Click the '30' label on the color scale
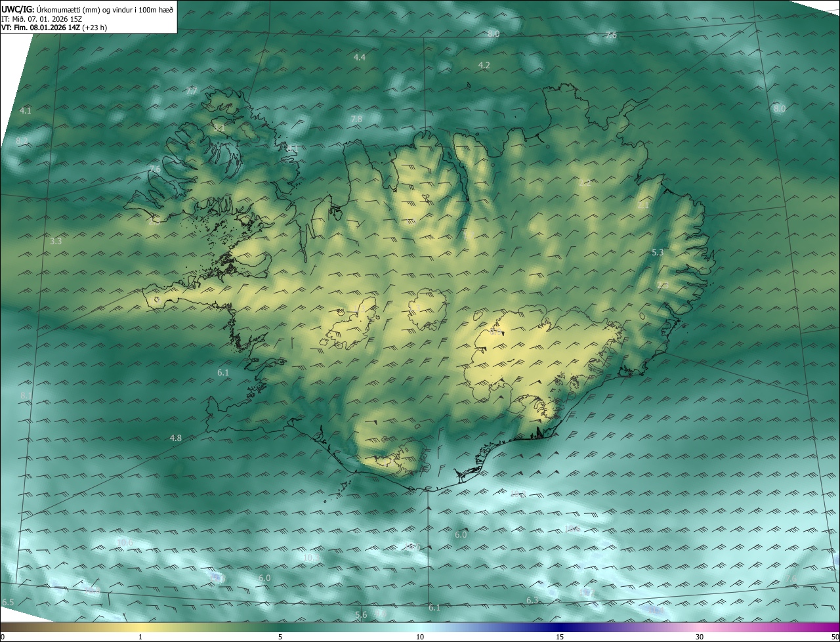 coord(700,637)
